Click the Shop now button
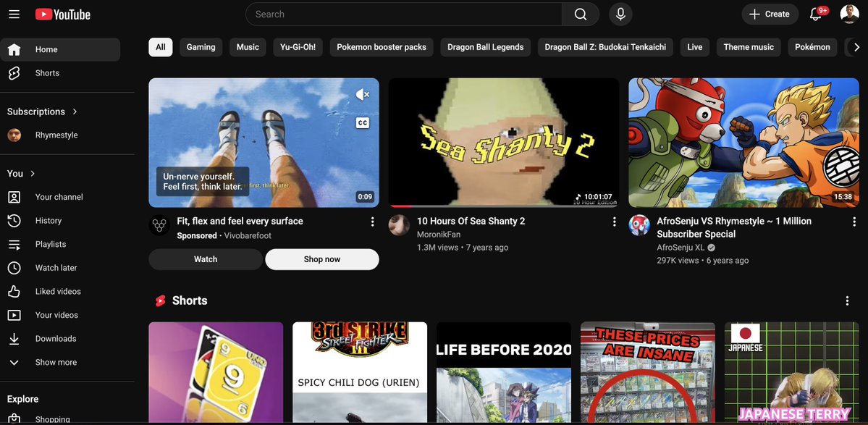The image size is (868, 425). click(322, 259)
